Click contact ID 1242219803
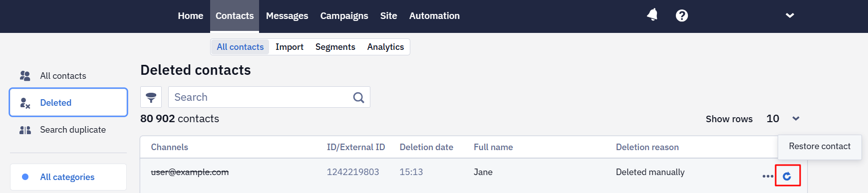 [x=353, y=172]
